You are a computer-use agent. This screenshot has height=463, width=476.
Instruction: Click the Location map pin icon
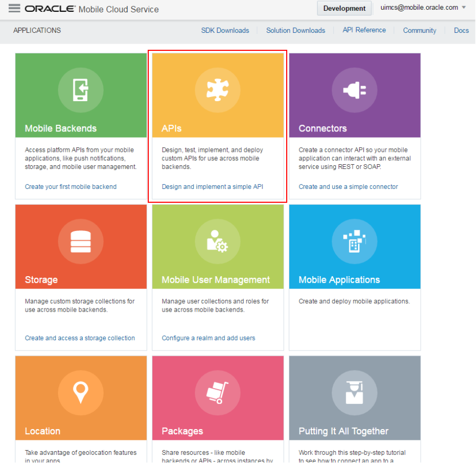[81, 393]
